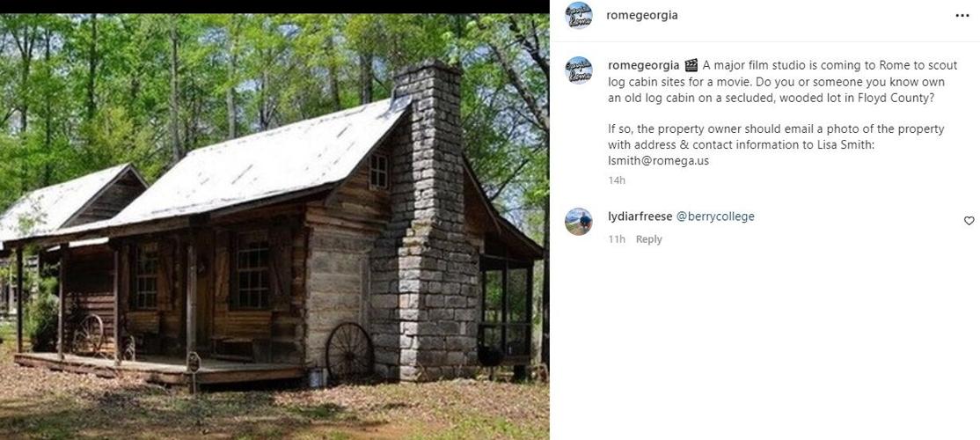
Task: Click the log cabin photo's tin roof
Action: [262, 163]
